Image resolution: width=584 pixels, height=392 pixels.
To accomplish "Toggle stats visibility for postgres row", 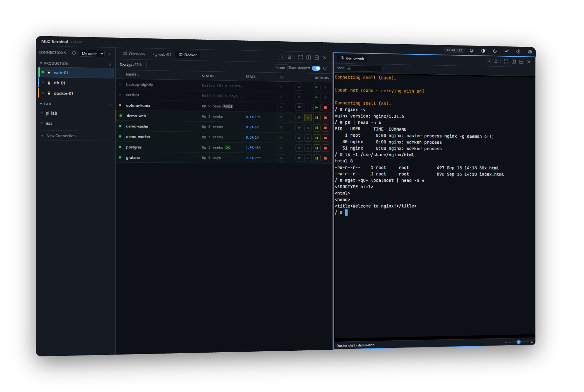I will (281, 148).
